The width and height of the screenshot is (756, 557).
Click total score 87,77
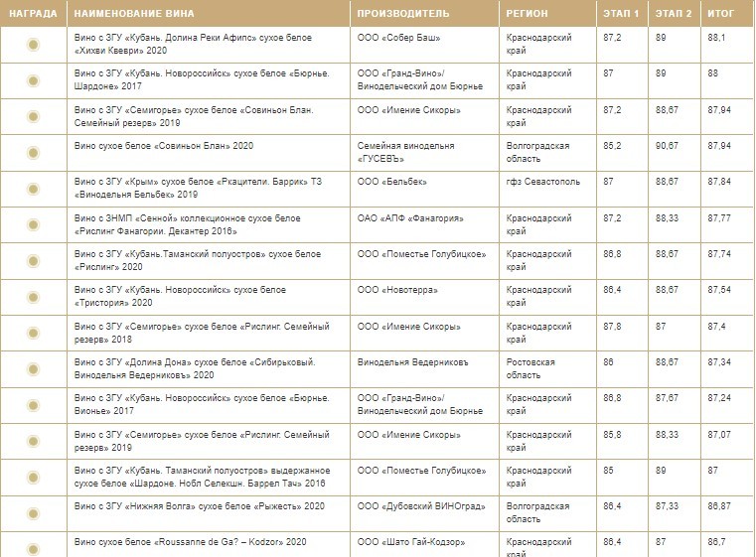point(719,218)
